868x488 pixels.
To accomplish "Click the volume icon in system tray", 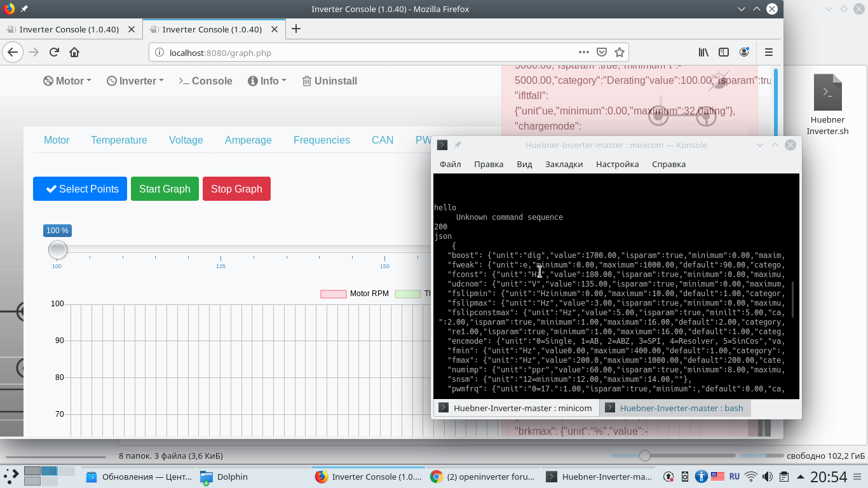I will coord(768,477).
